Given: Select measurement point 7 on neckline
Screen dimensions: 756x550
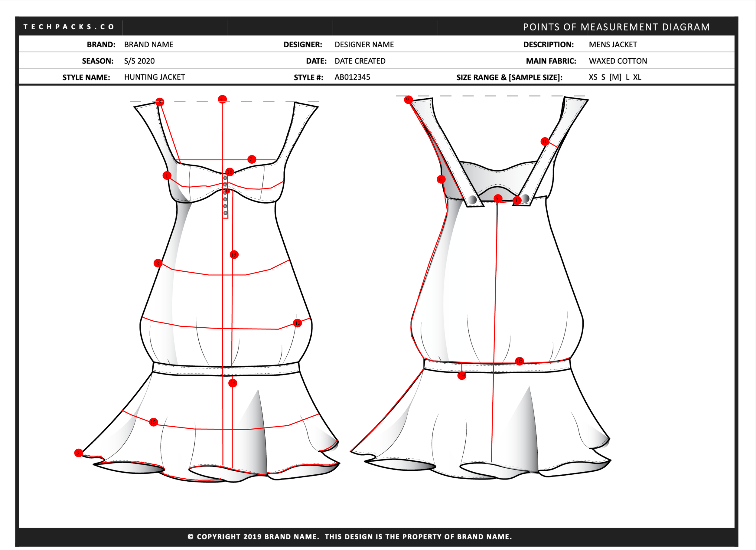Looking at the screenshot, I should click(x=252, y=159).
